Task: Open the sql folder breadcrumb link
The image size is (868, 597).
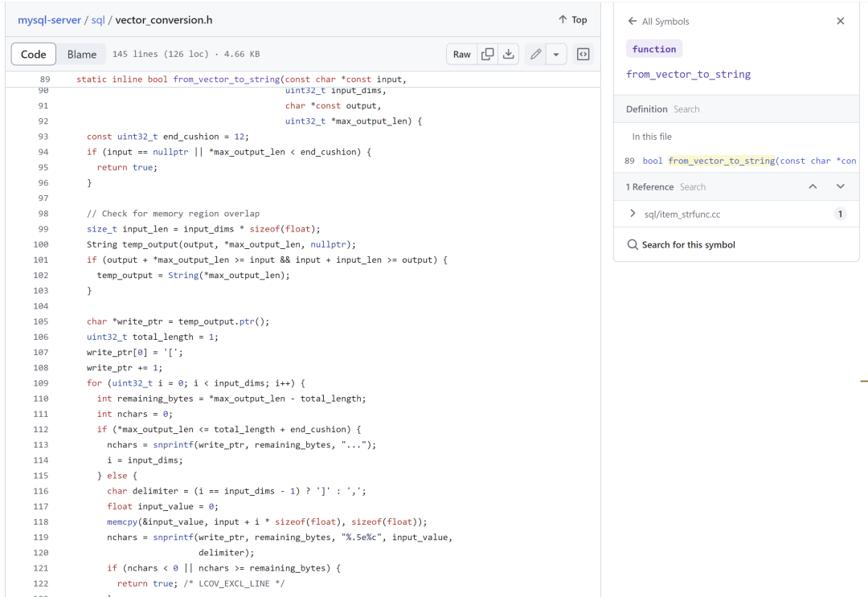Action: (x=98, y=20)
